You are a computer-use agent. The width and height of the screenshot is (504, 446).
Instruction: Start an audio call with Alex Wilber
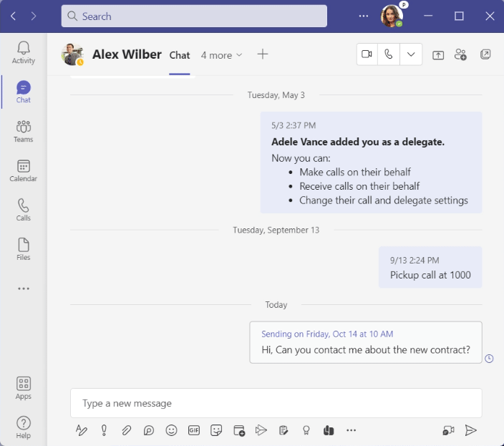(x=389, y=54)
